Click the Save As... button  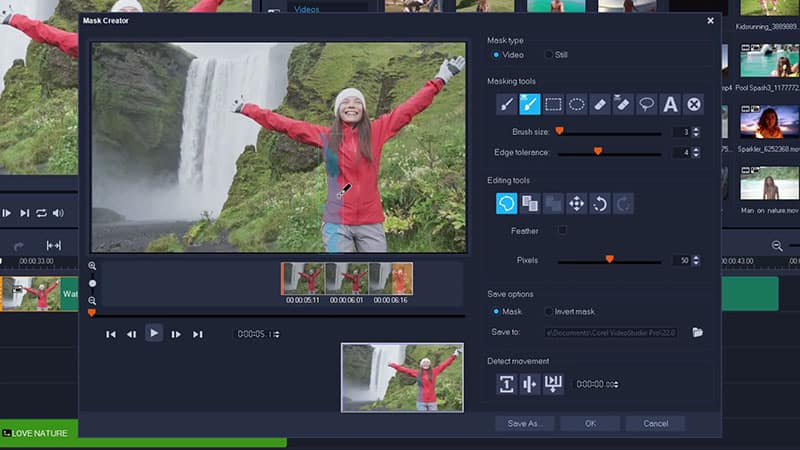[x=525, y=423]
